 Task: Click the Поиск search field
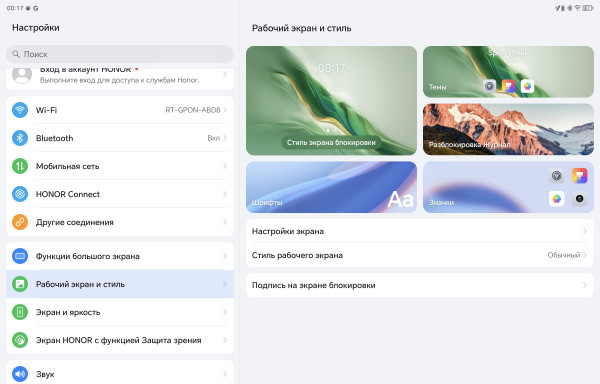pos(120,54)
